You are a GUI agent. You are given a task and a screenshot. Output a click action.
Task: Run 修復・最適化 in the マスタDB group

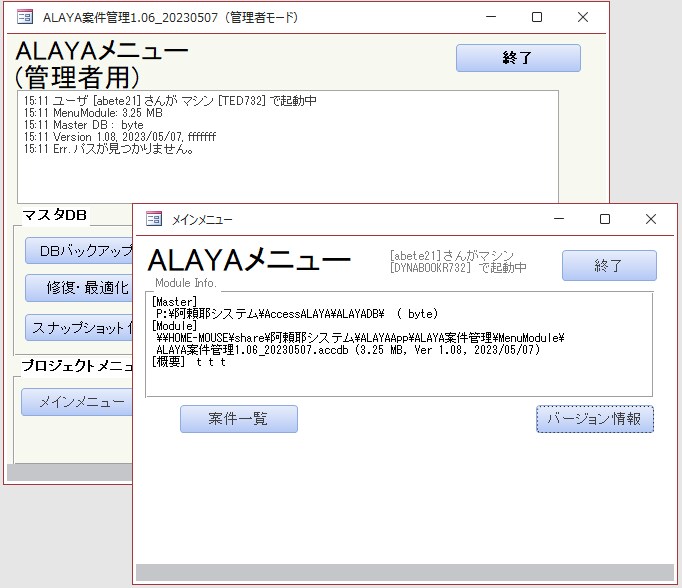click(79, 287)
